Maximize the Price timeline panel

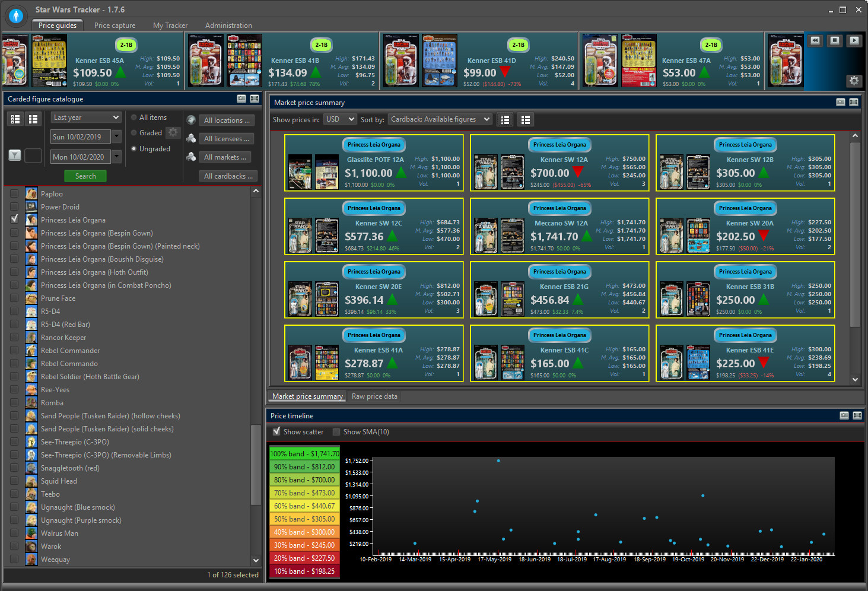click(x=857, y=415)
